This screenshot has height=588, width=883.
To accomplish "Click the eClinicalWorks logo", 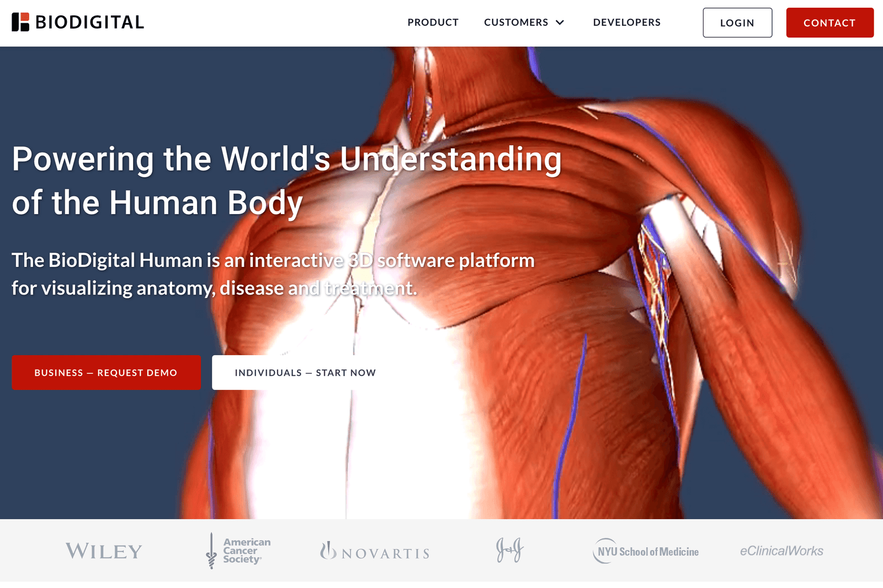I will tap(781, 550).
